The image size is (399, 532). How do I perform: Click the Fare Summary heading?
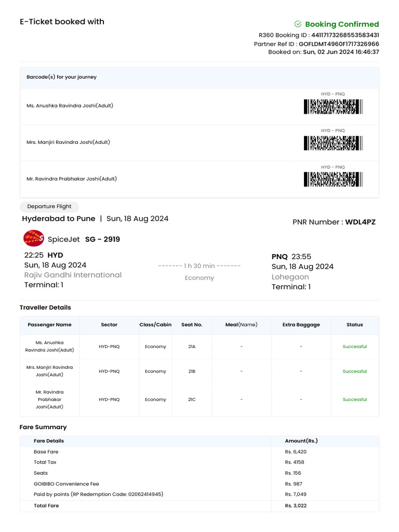pos(43,427)
